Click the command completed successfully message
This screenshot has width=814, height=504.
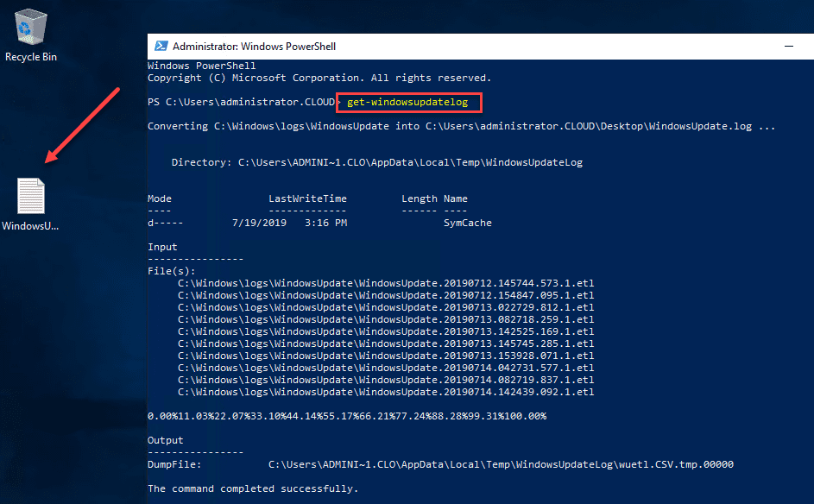tap(253, 488)
